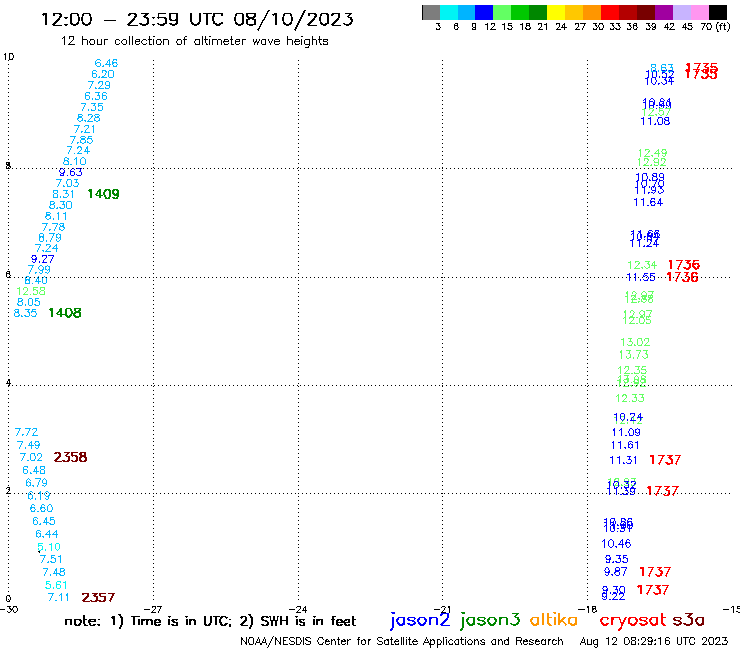Click the green value 12.33
740x650 pixels.
coord(630,398)
